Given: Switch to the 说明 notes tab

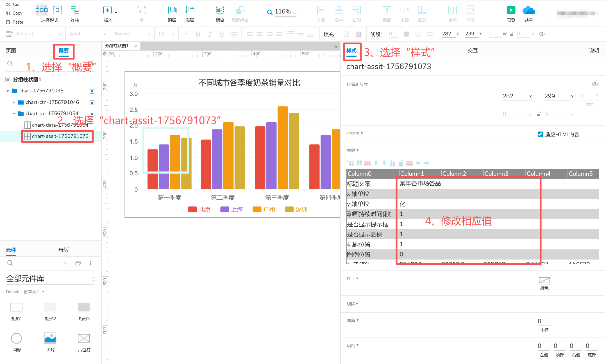Looking at the screenshot, I should 594,51.
